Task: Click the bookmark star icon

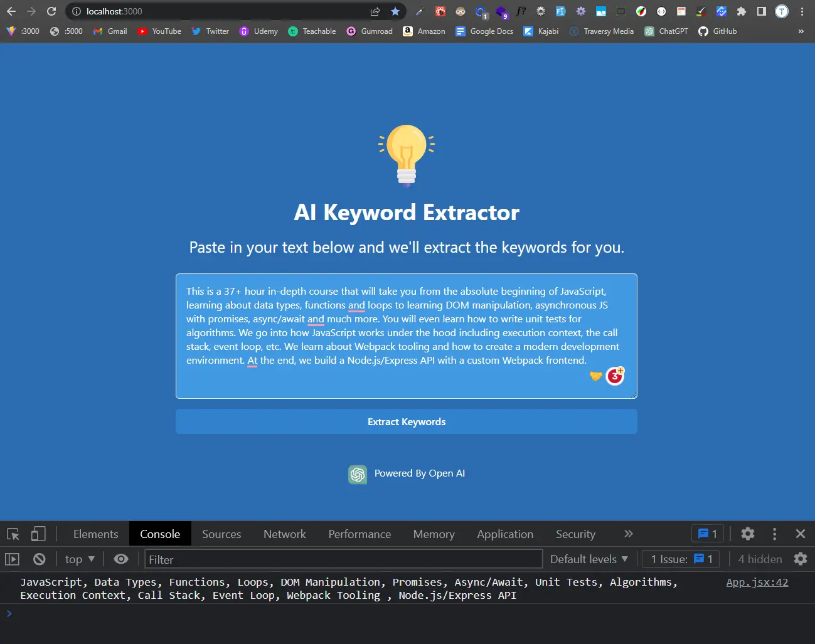Action: (x=395, y=11)
